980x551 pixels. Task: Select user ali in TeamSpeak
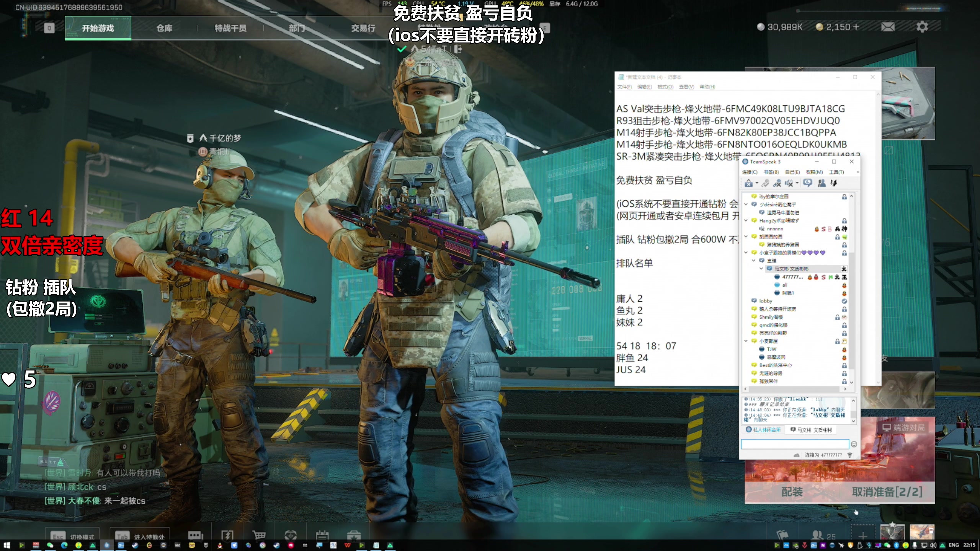pos(785,285)
